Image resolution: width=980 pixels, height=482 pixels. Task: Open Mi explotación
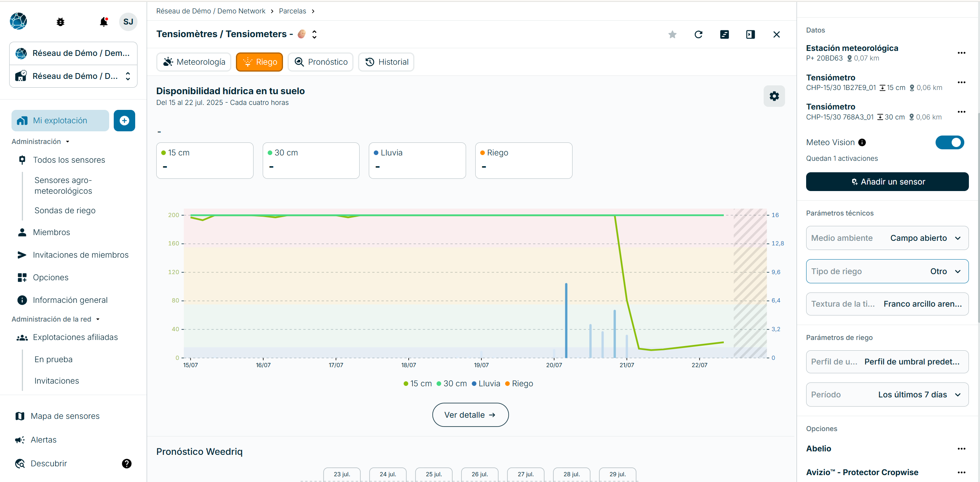(x=60, y=121)
